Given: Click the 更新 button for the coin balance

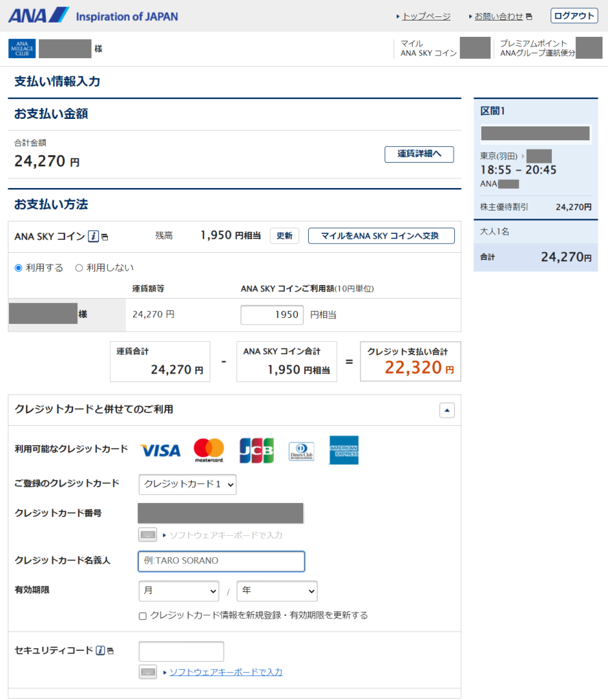Looking at the screenshot, I should click(285, 236).
